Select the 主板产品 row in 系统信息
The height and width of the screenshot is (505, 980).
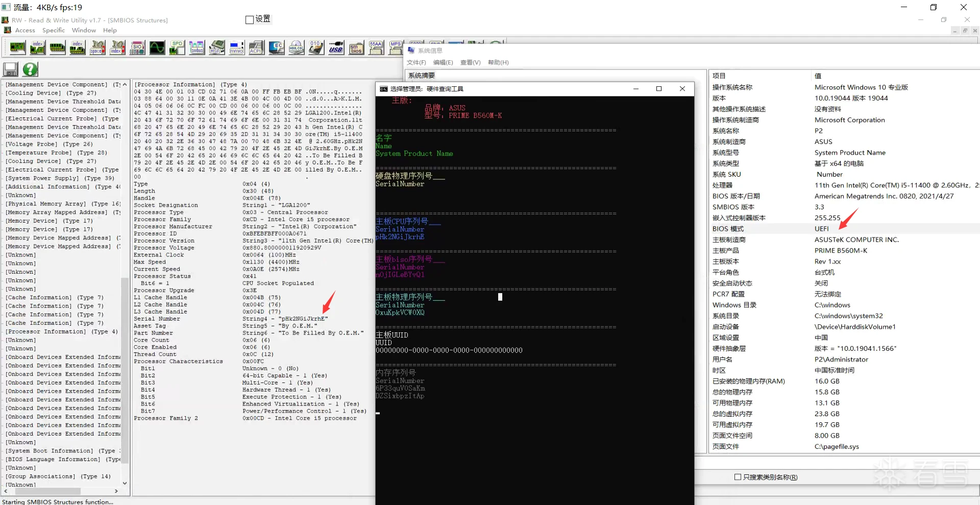pyautogui.click(x=845, y=251)
